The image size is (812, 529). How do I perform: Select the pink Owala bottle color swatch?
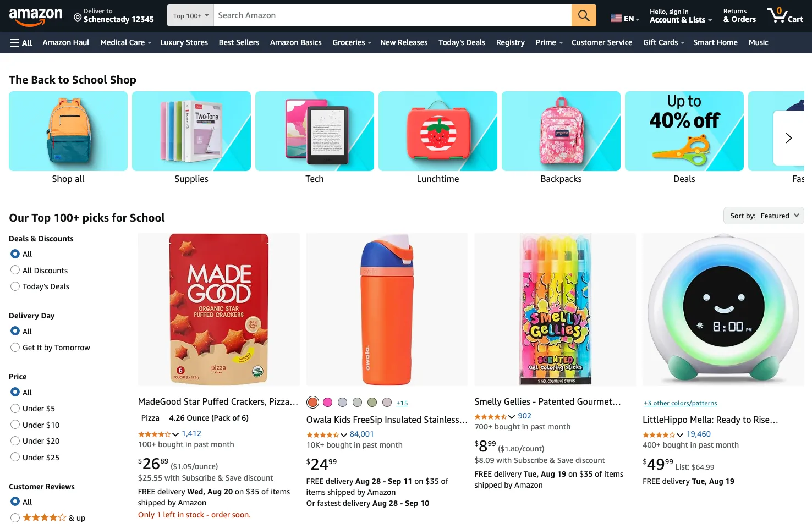pyautogui.click(x=327, y=402)
